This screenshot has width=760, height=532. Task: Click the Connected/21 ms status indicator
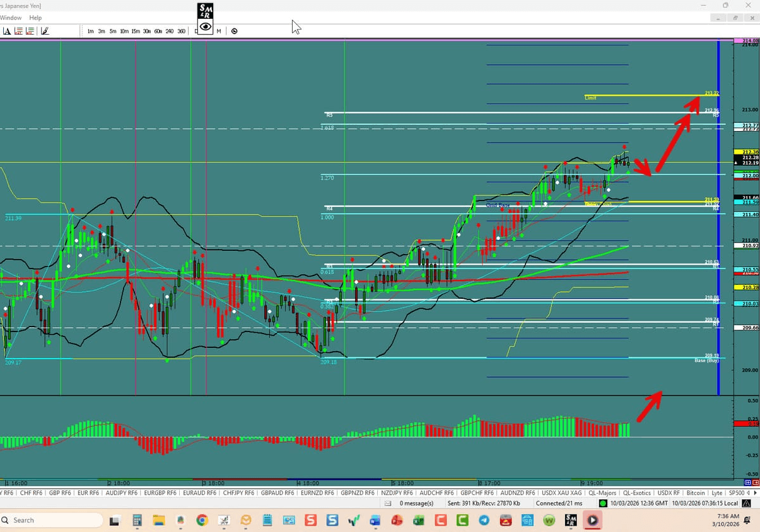(558, 503)
